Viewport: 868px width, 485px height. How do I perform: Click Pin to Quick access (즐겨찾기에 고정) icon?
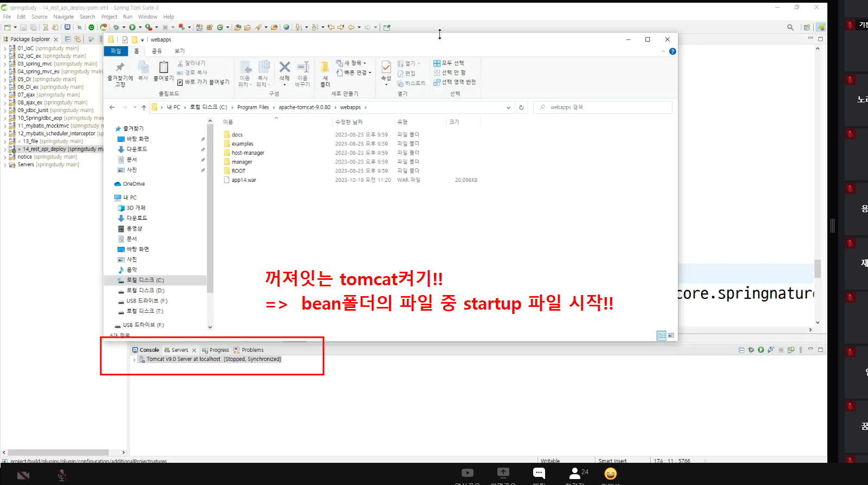(x=120, y=67)
